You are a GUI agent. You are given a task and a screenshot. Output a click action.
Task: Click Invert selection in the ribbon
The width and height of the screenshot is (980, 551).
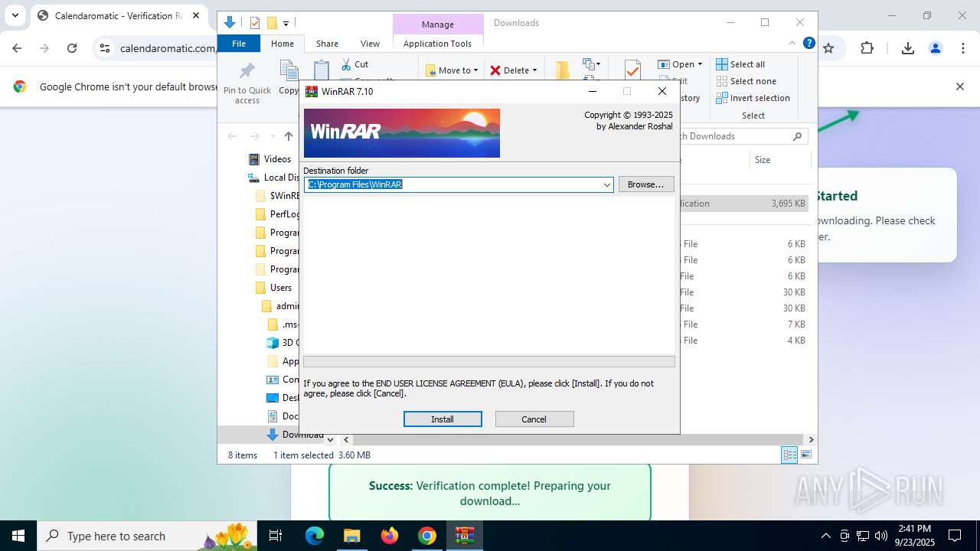pos(753,98)
